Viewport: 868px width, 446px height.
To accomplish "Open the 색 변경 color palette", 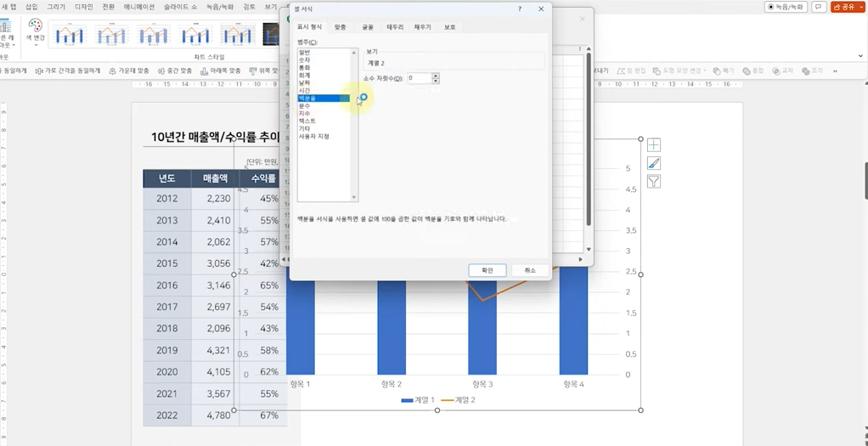I will click(x=36, y=32).
